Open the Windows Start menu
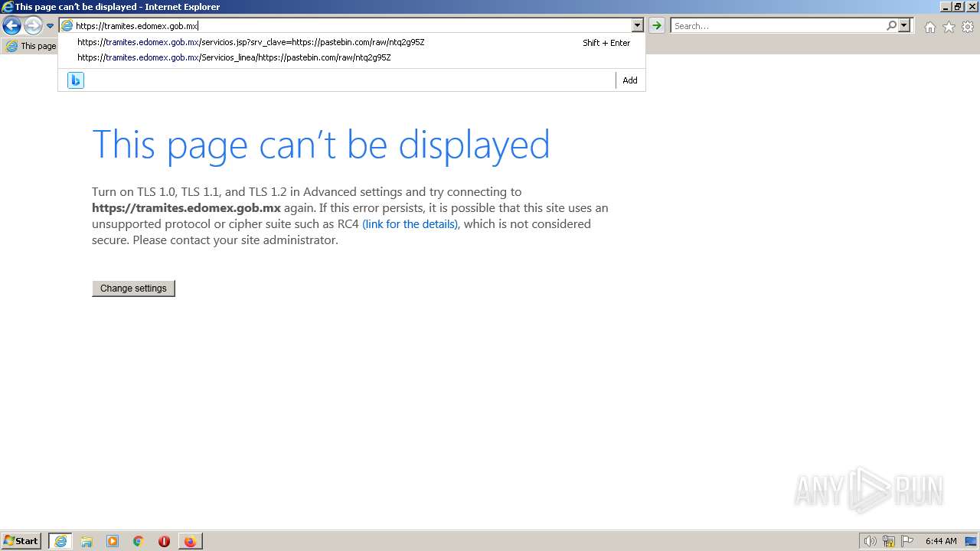Screen dimensions: 980x551 click(x=21, y=541)
